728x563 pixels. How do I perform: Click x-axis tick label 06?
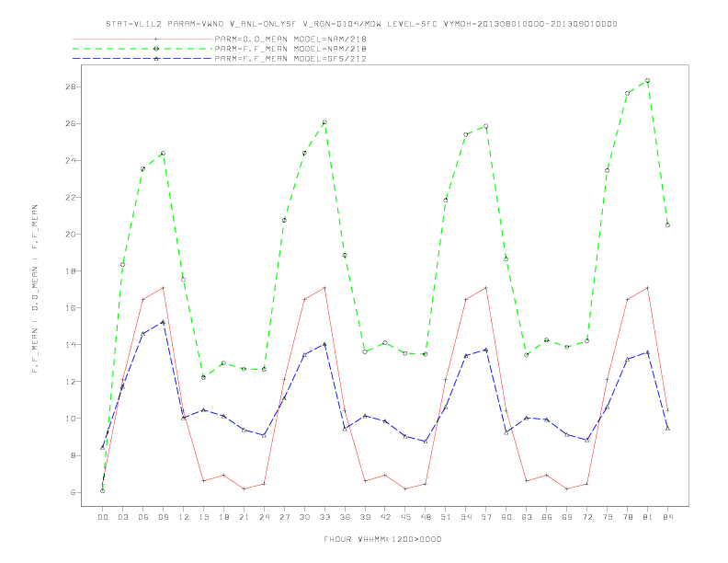143,517
